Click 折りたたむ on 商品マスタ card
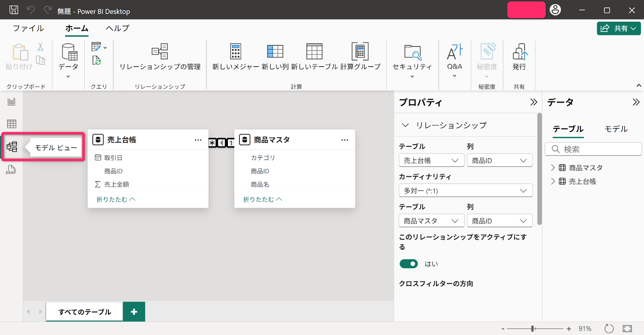The height and width of the screenshot is (335, 644). click(262, 199)
